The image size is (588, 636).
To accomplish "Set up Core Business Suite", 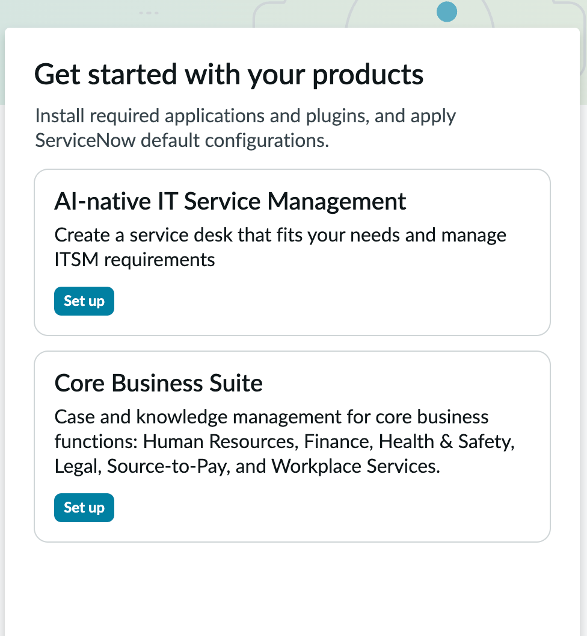I will tap(84, 507).
